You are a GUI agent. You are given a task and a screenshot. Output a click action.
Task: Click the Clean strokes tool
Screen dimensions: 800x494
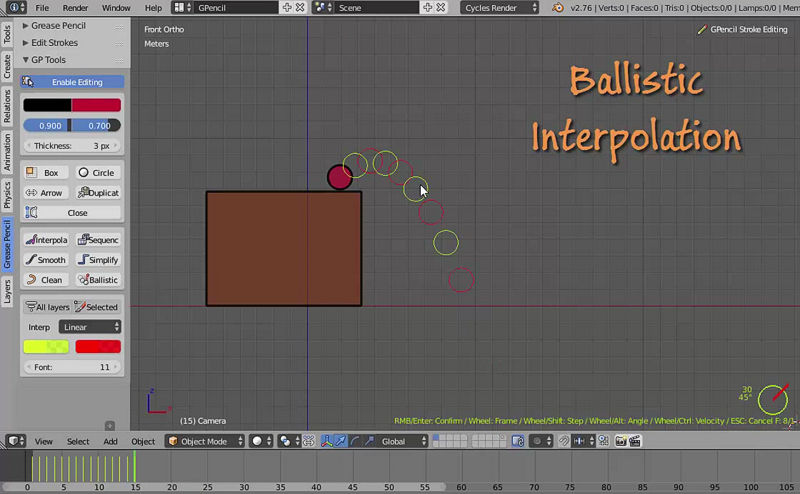pos(46,280)
